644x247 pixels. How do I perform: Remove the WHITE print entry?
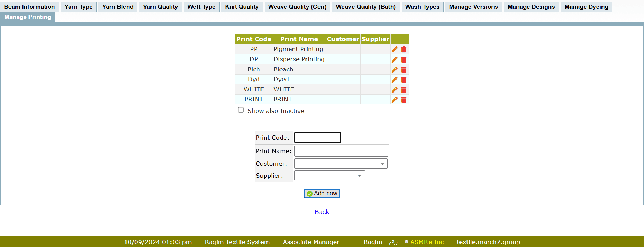[404, 90]
